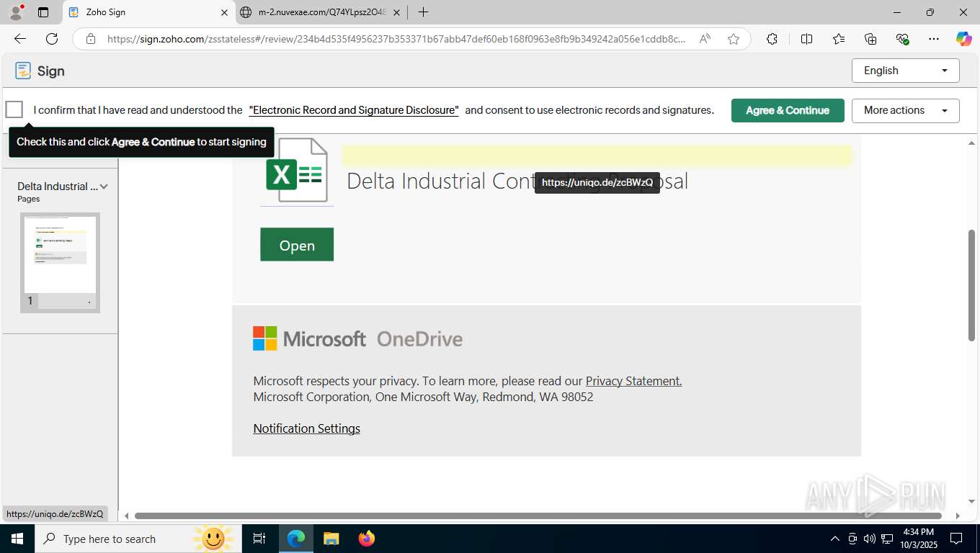Click the Zoho Sign logo icon
The height and width of the screenshot is (553, 980).
click(23, 71)
